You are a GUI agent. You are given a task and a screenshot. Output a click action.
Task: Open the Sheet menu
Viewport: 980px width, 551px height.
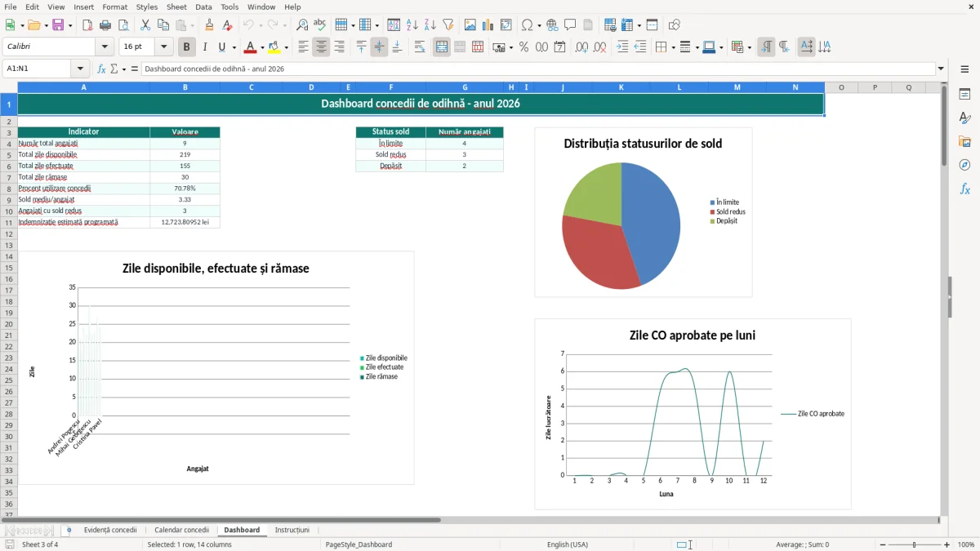click(176, 7)
